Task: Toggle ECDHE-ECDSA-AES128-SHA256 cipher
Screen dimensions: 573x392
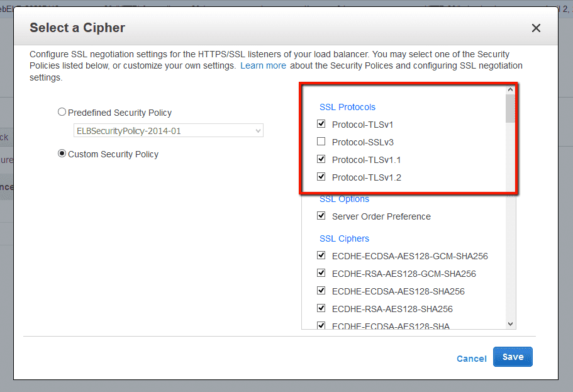Action: point(321,290)
